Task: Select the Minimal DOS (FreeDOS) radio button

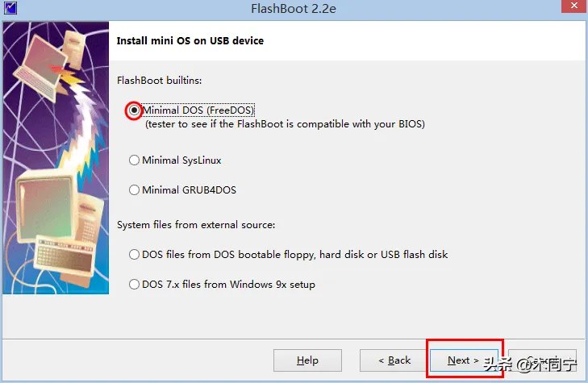Action: (134, 110)
